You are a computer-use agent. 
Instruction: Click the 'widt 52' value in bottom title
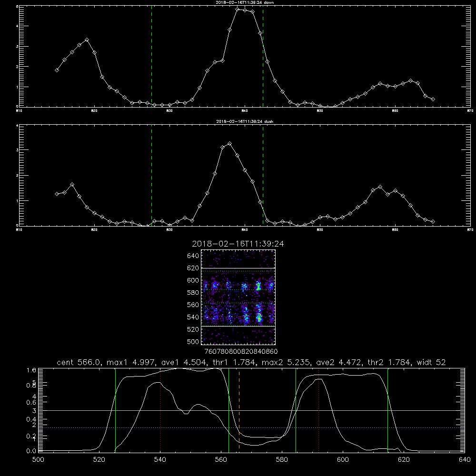click(431, 362)
